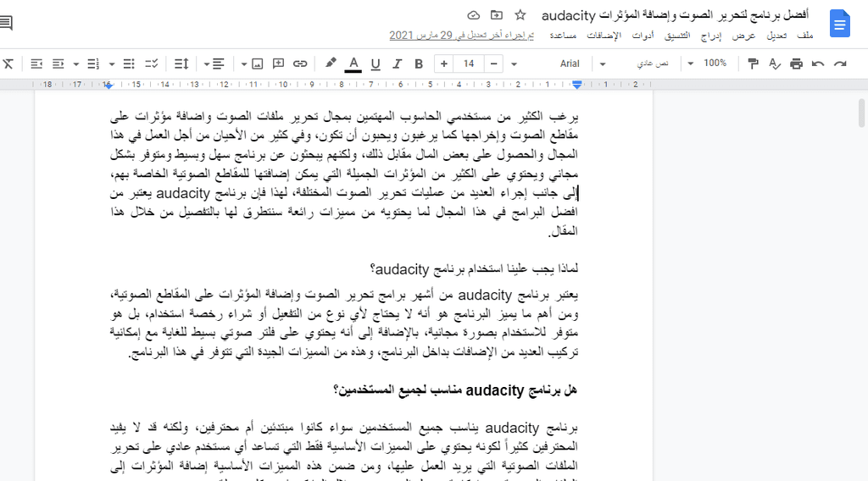The image size is (868, 481).
Task: Open the التنسيق menu
Action: point(677,36)
